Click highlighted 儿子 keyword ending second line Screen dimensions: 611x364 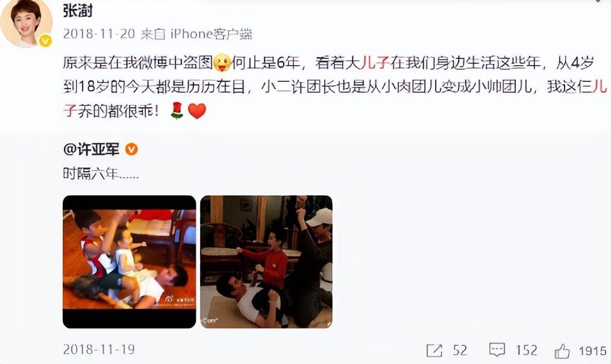(599, 87)
